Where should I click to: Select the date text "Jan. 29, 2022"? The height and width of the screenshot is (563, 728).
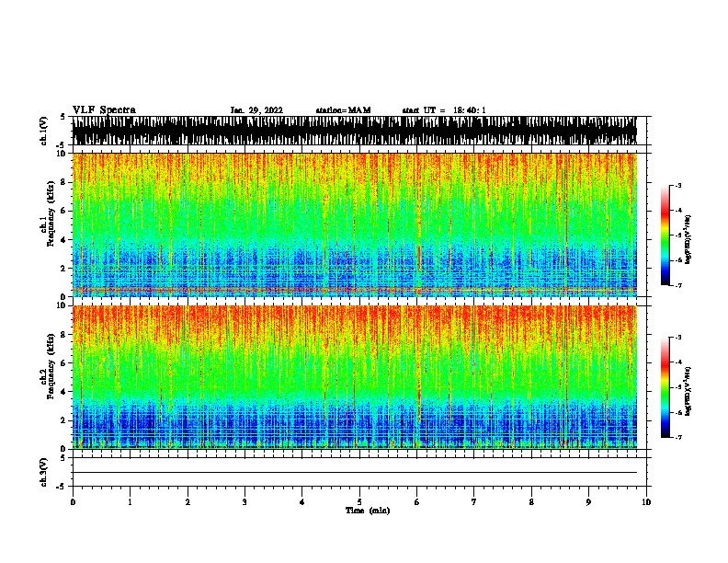[x=256, y=110]
